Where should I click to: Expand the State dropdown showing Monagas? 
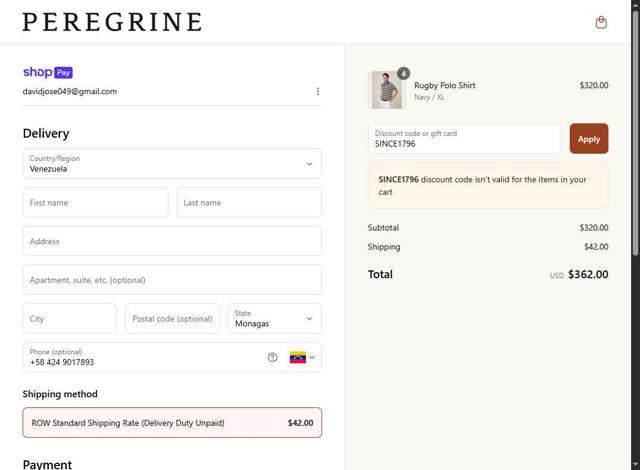pyautogui.click(x=275, y=319)
